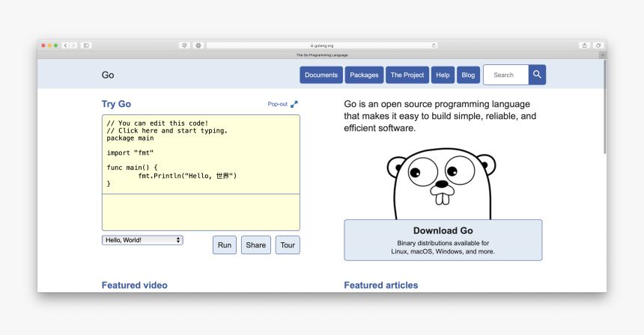Screen dimensions: 644x335
Task: Open the Documents menu
Action: (x=321, y=75)
